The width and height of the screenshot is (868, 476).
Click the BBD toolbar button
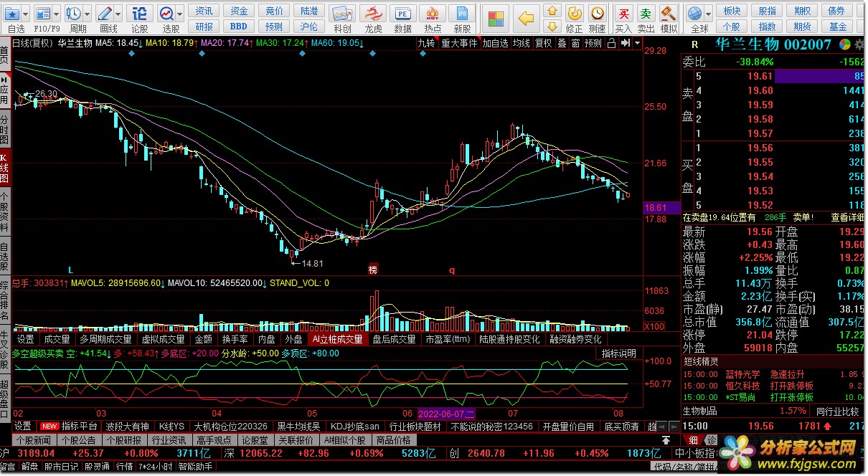[239, 27]
